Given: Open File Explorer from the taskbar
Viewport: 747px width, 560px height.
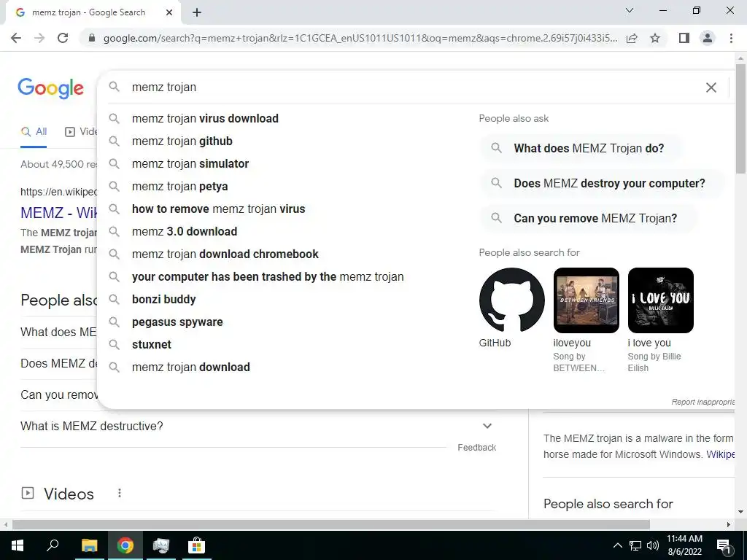Looking at the screenshot, I should (89, 545).
